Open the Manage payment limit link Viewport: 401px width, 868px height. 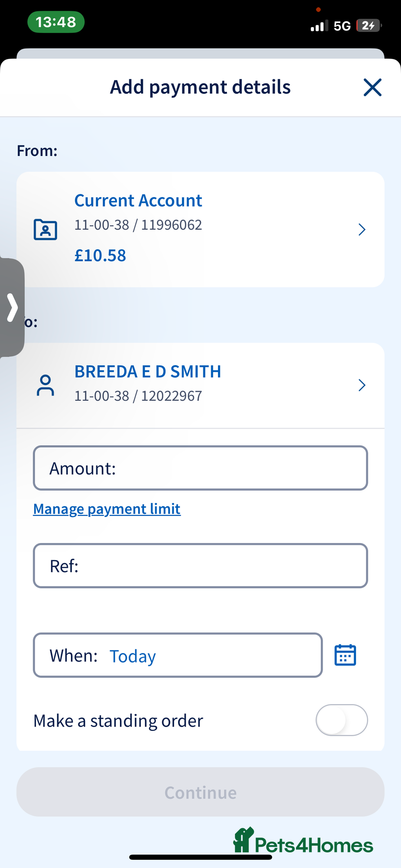click(x=107, y=509)
